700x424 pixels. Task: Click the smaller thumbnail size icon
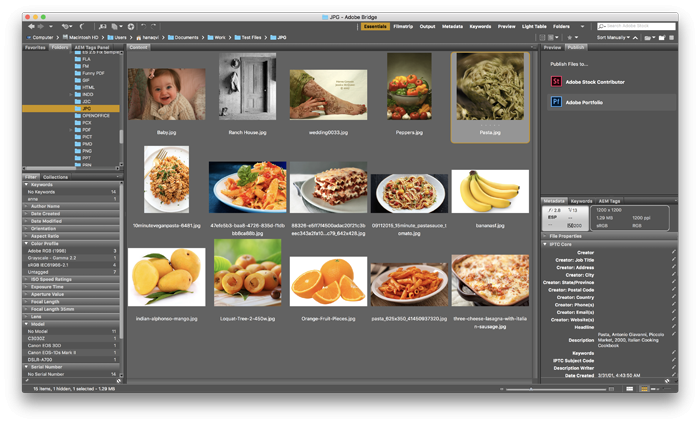501,389
